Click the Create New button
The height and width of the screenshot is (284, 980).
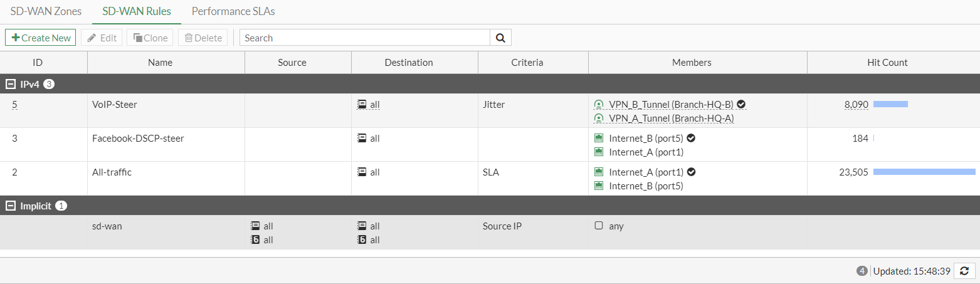coord(41,38)
